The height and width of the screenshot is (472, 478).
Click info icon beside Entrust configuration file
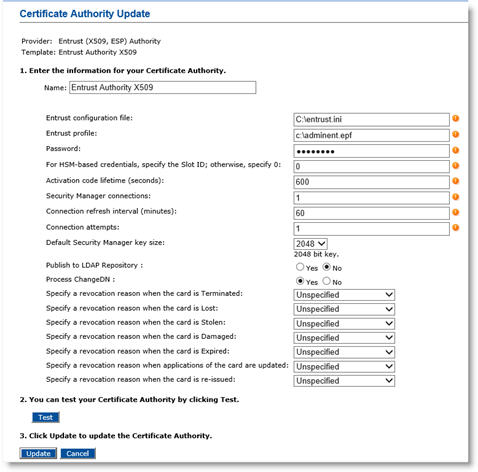[455, 118]
